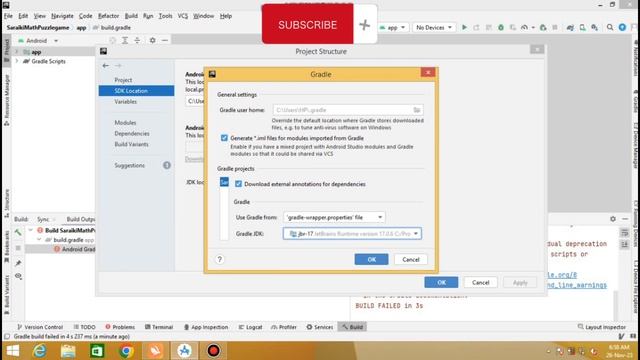Collapse the build.gradle node in Build tree
640x360 pixels.
pos(39,240)
